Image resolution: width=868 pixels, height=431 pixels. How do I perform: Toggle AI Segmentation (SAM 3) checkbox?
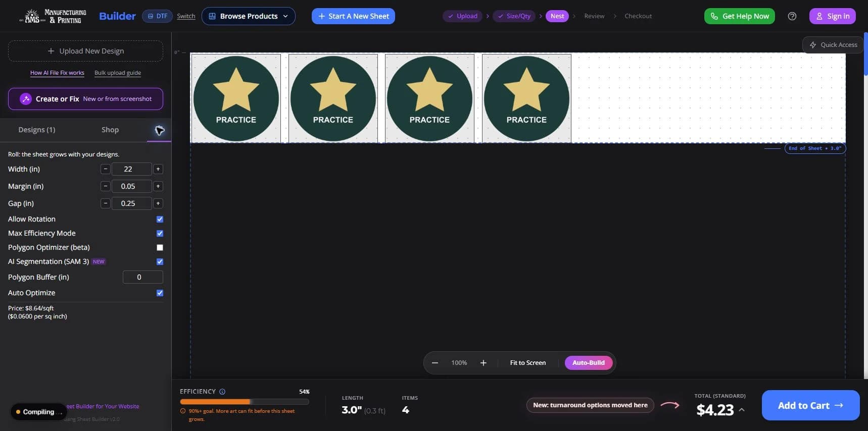point(160,261)
